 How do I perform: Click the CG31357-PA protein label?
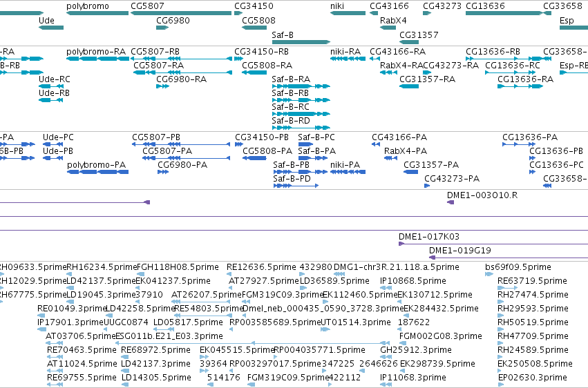coord(431,165)
